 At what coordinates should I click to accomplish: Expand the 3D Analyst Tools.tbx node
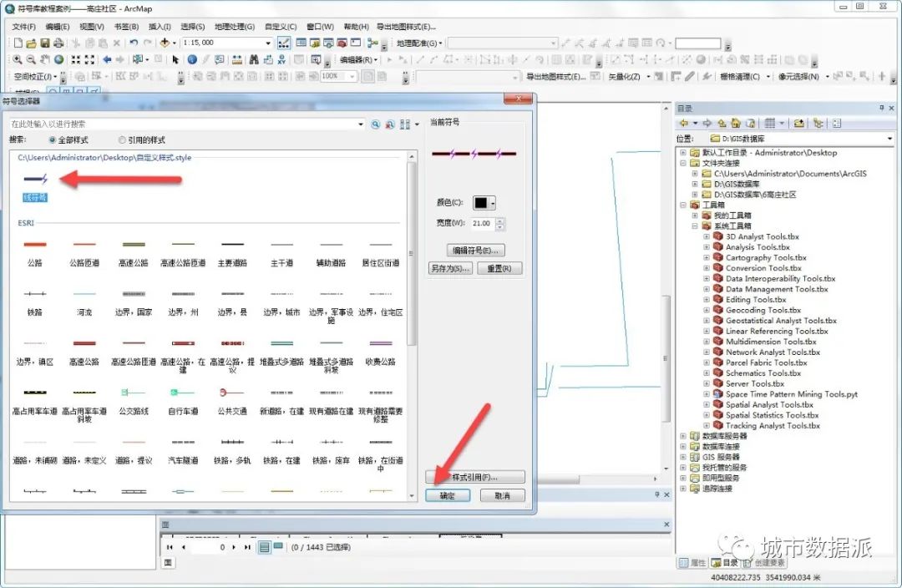click(x=707, y=236)
